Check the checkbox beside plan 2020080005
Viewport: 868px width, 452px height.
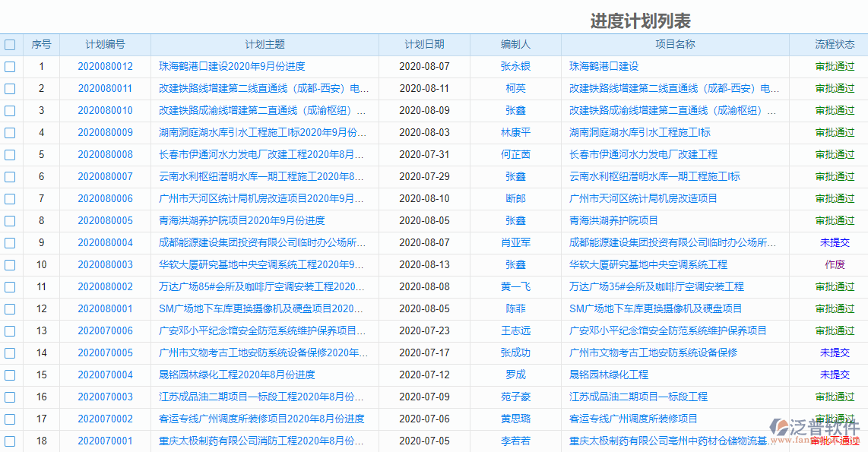click(10, 220)
